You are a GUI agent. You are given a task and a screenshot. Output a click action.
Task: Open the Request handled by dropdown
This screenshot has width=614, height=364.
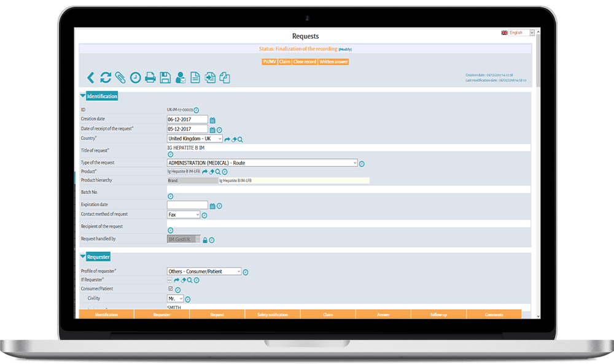tap(183, 239)
